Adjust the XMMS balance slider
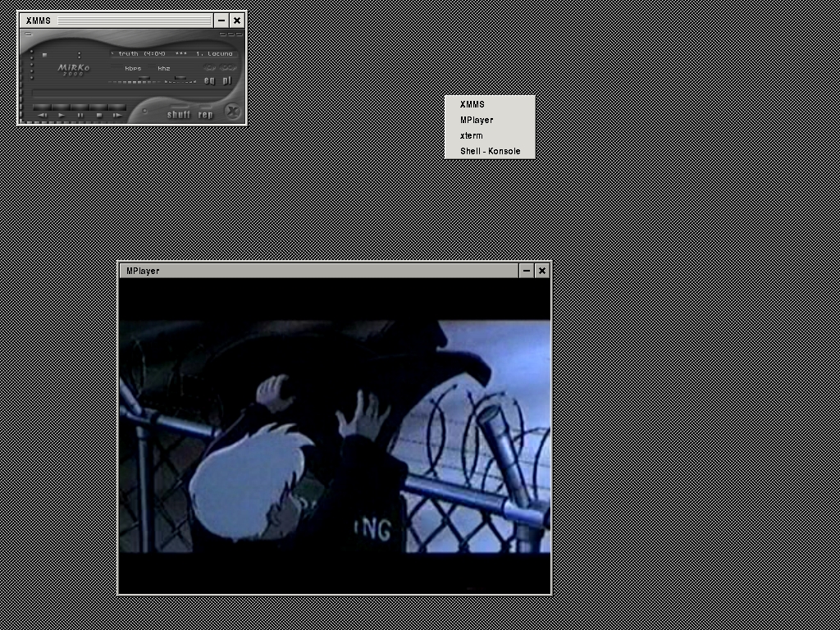This screenshot has width=840, height=630. coord(180,80)
